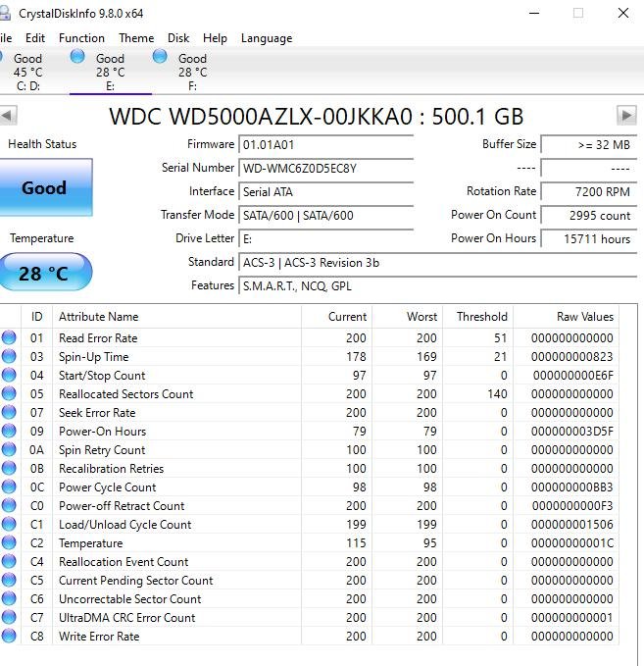Click the disk model title WDC WD5000AZLX
The image size is (644, 666).
[317, 117]
